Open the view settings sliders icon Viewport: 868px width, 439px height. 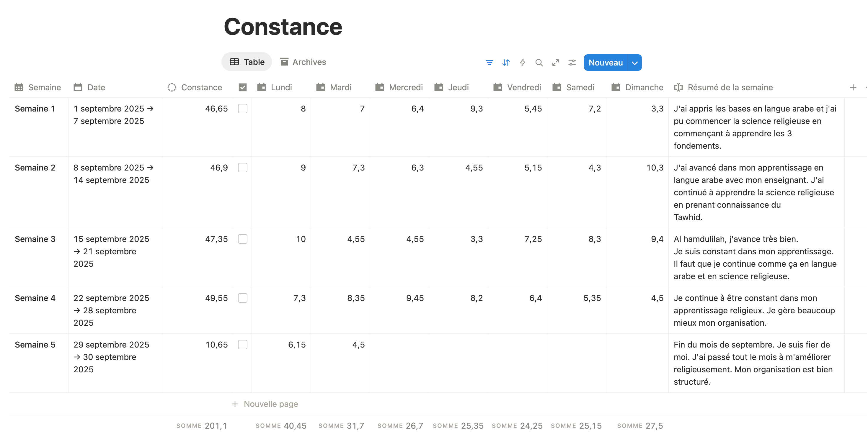pos(572,63)
